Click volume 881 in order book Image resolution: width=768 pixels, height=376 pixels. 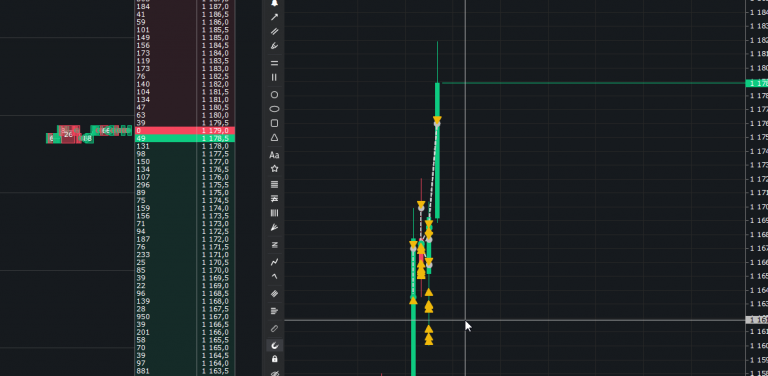(x=143, y=371)
